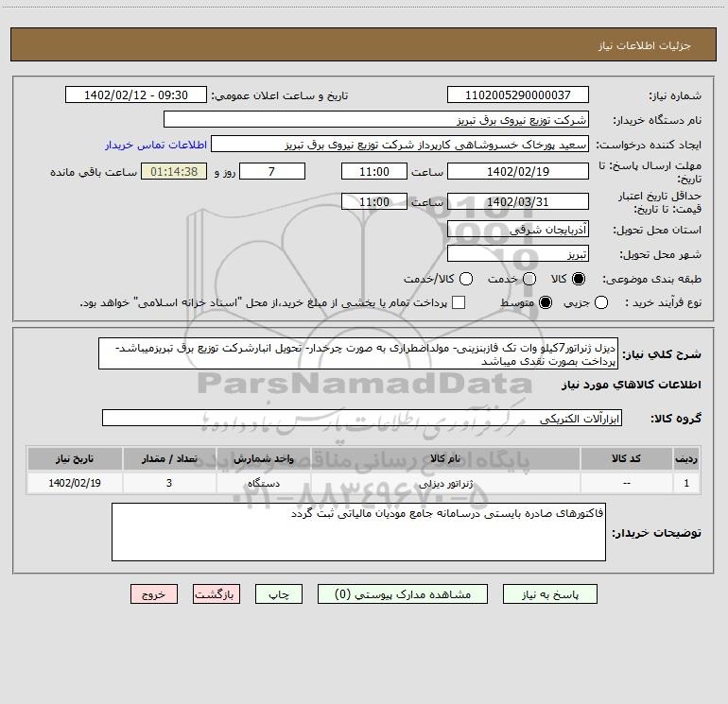Click the پاسخ به نیاز button
Image resolution: width=728 pixels, height=704 pixels.
click(x=549, y=594)
